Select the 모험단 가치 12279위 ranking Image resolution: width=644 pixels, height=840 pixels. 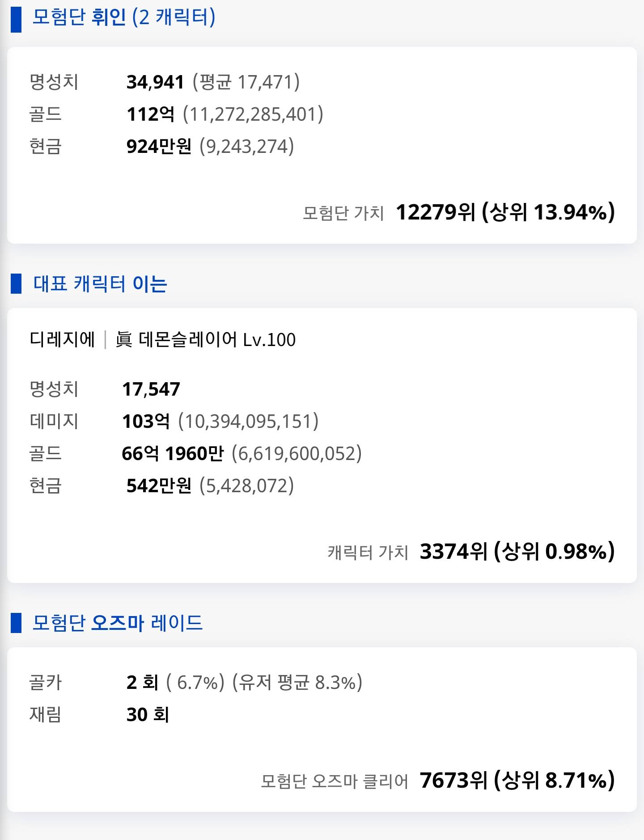[459, 212]
